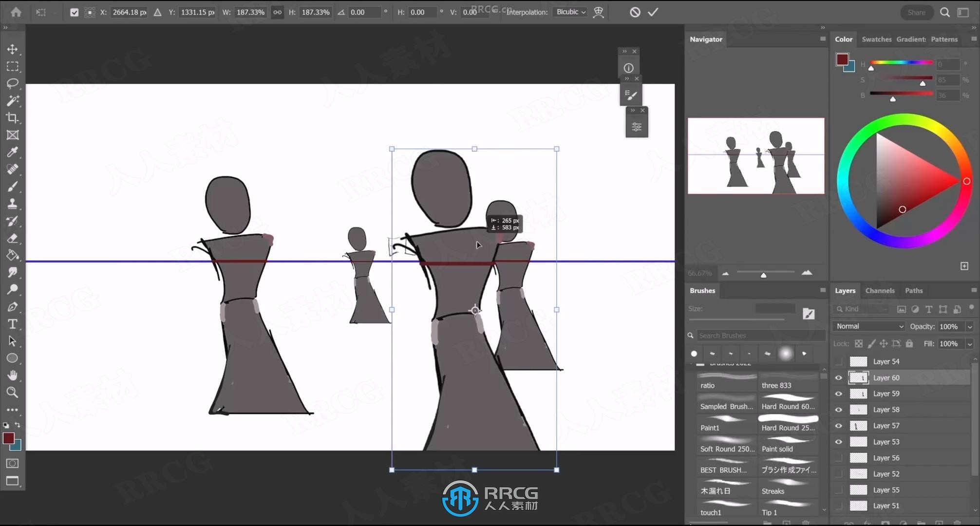Select the Streaks brush preset
Screen dimensions: 980x526
click(788, 487)
